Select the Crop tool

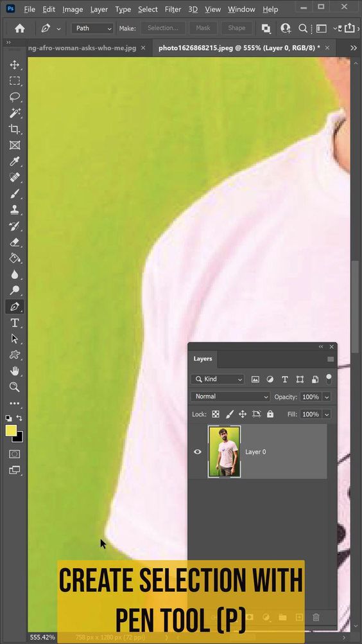pos(15,129)
